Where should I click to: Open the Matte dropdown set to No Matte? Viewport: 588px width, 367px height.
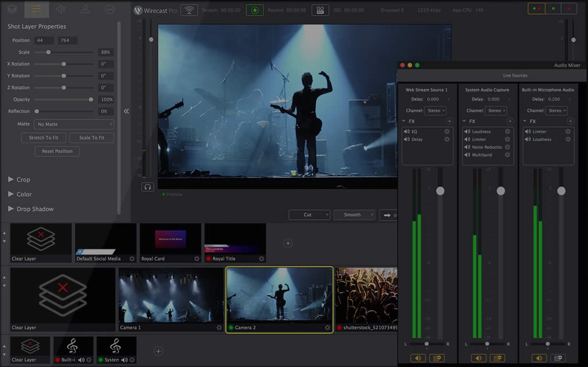click(74, 124)
